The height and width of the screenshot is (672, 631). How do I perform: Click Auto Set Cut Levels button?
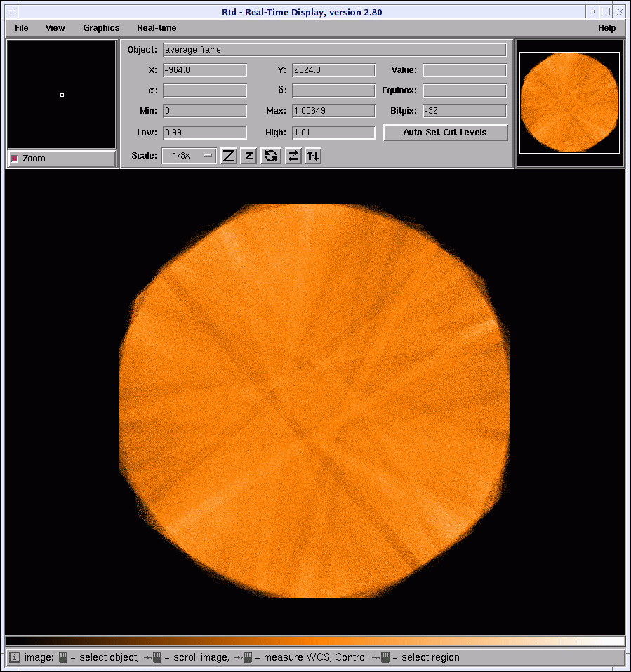pos(445,133)
